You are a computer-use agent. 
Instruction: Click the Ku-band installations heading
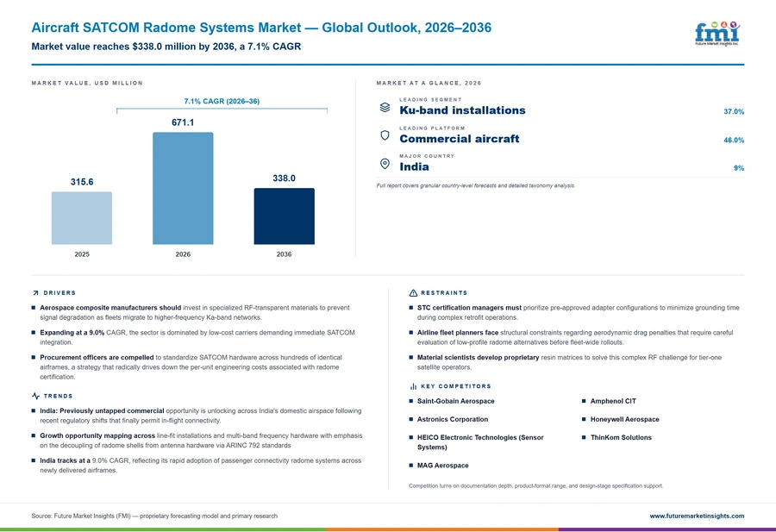click(x=462, y=110)
